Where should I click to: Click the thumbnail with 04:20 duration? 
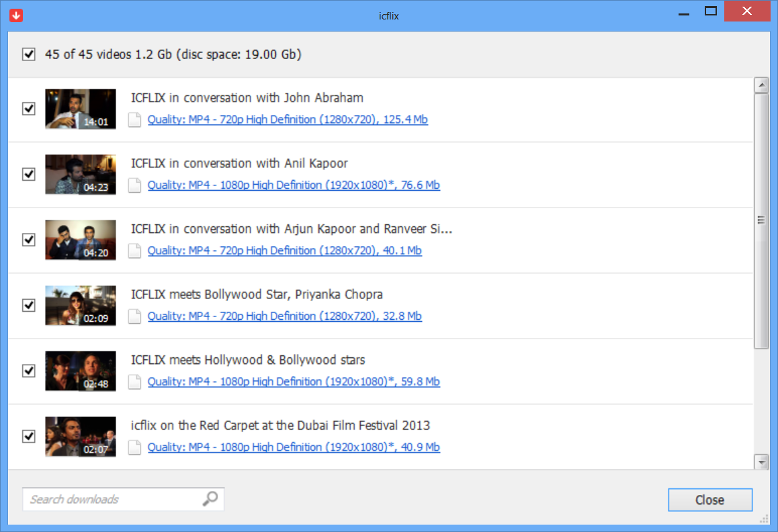coord(81,240)
